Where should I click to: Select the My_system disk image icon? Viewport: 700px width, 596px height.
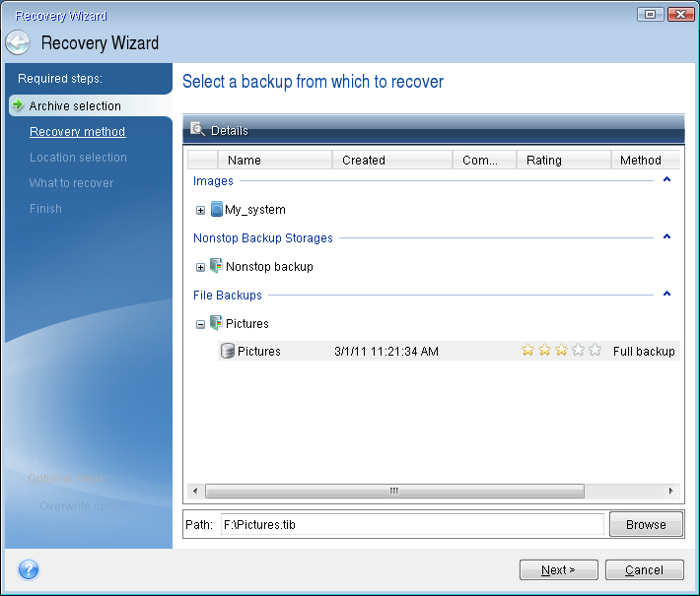(x=216, y=209)
